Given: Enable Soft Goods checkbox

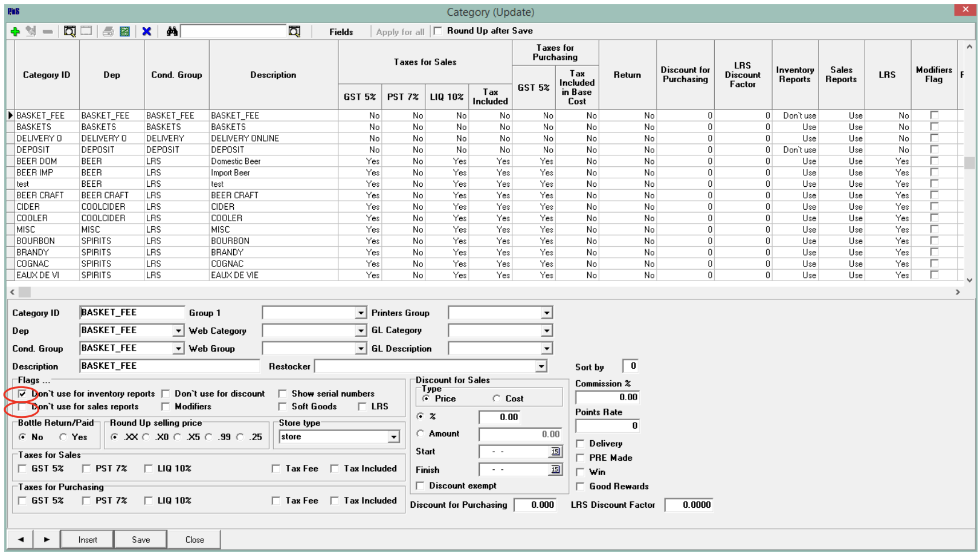Looking at the screenshot, I should click(282, 407).
